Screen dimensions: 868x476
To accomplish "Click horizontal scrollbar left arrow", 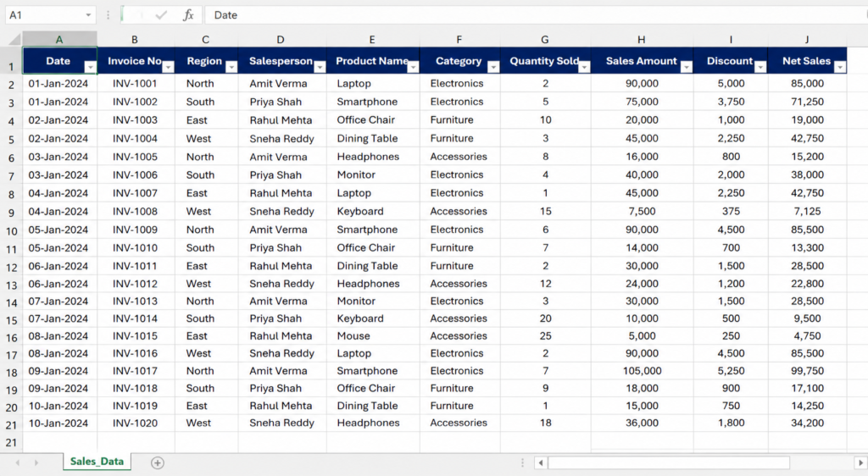I will pos(541,462).
